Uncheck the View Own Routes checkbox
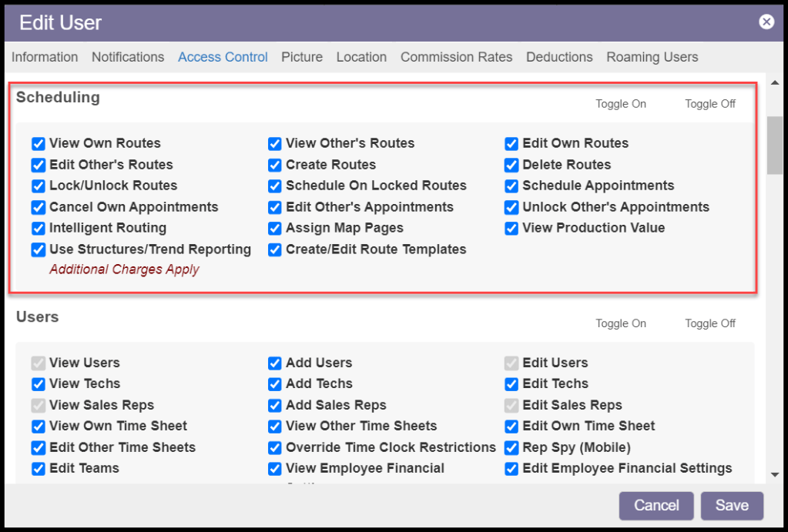The height and width of the screenshot is (532, 788). pyautogui.click(x=39, y=144)
